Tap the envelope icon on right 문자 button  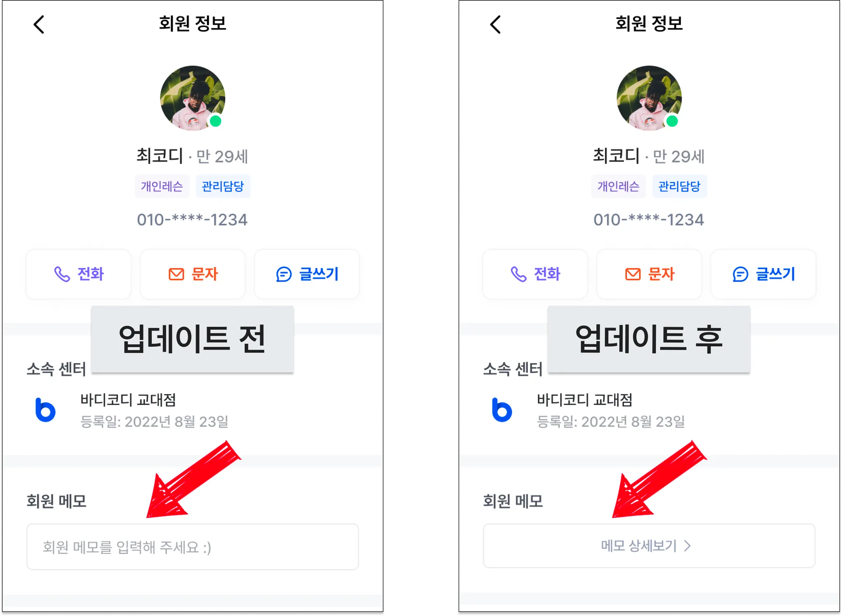point(633,274)
